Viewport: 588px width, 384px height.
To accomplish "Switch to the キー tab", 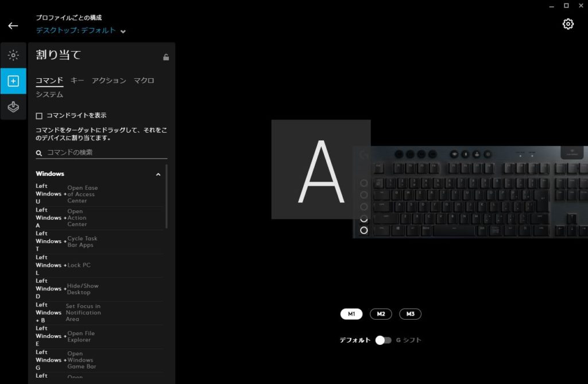I will pyautogui.click(x=78, y=80).
